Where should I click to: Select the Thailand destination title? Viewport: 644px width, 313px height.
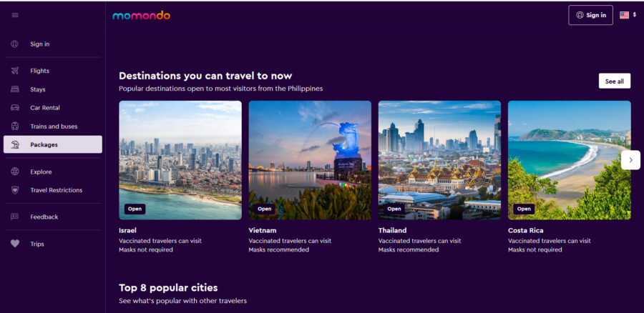(x=392, y=230)
